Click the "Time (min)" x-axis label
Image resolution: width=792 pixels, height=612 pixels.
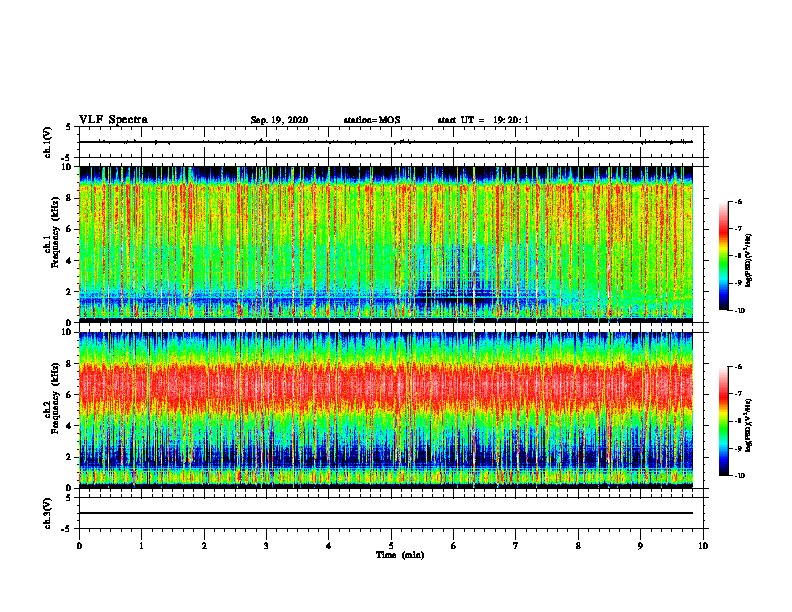400,555
